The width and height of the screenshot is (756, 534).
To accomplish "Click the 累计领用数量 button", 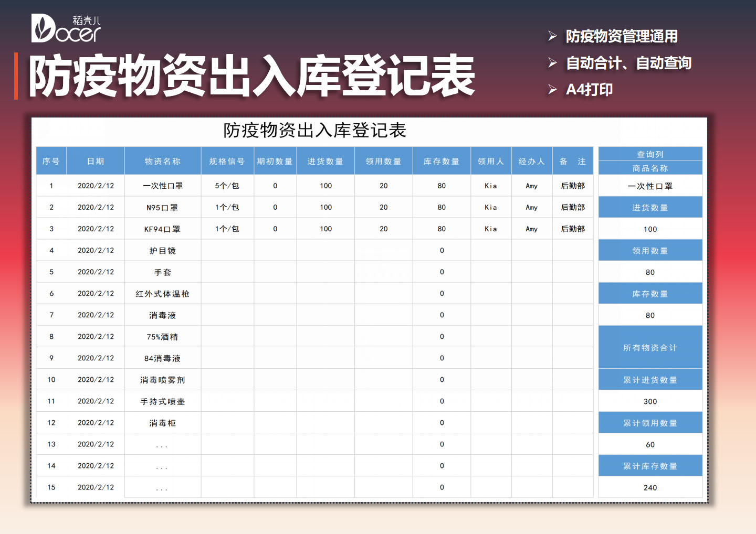I will point(650,422).
